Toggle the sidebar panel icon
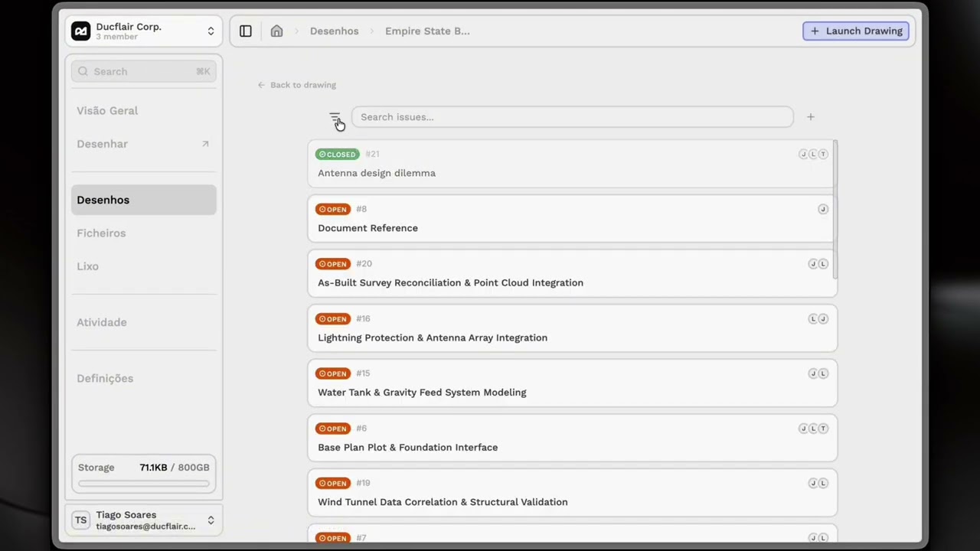The image size is (980, 551). click(x=246, y=31)
